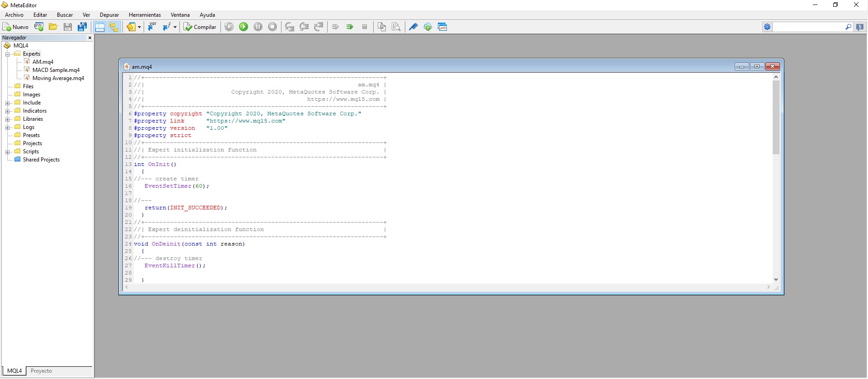Select MACD Sample.mq4 in the tree
This screenshot has height=379, width=868.
pyautogui.click(x=56, y=70)
